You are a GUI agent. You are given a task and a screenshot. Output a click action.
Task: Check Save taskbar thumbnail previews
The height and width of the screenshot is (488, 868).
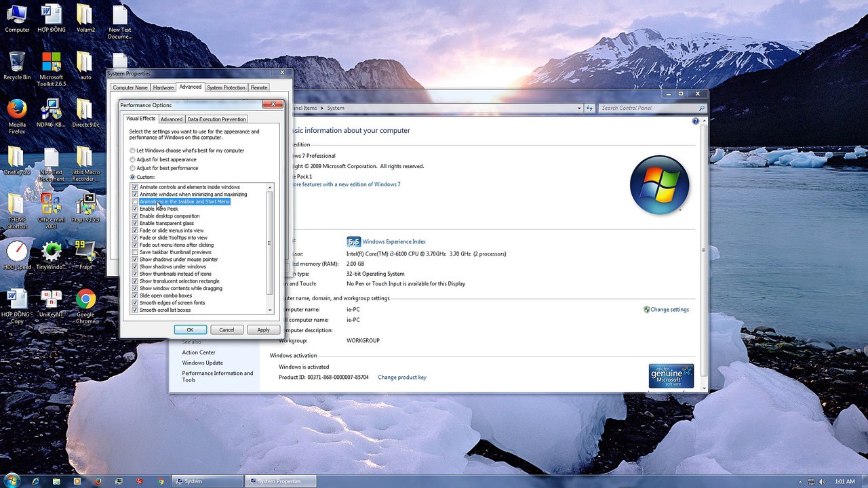(x=135, y=252)
